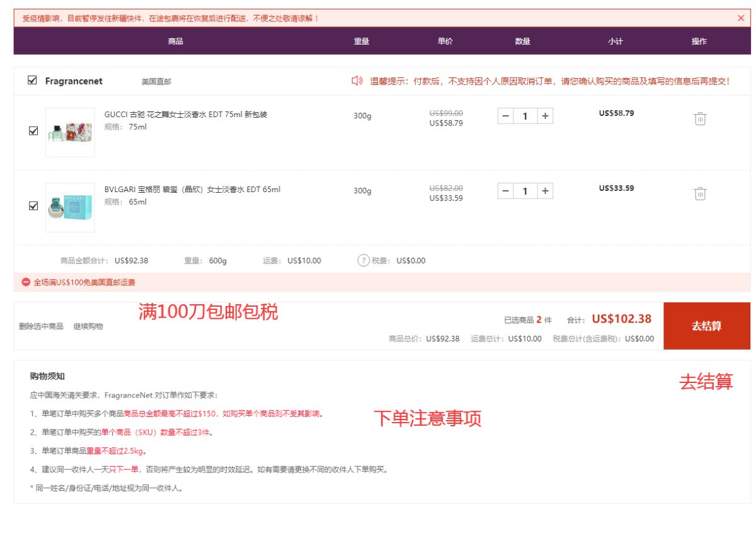Viewport: 756px width, 536px height.
Task: Open the GUCCI perfume product thumbnail
Action: coord(70,133)
